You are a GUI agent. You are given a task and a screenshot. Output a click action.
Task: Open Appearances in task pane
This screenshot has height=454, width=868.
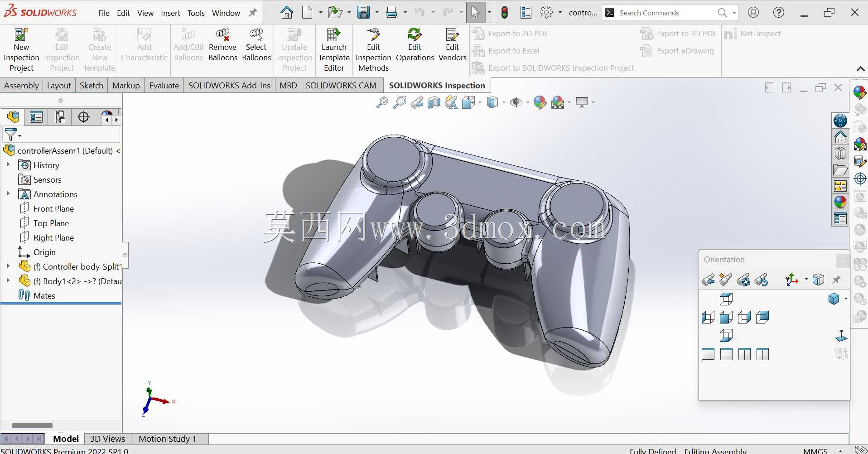840,202
